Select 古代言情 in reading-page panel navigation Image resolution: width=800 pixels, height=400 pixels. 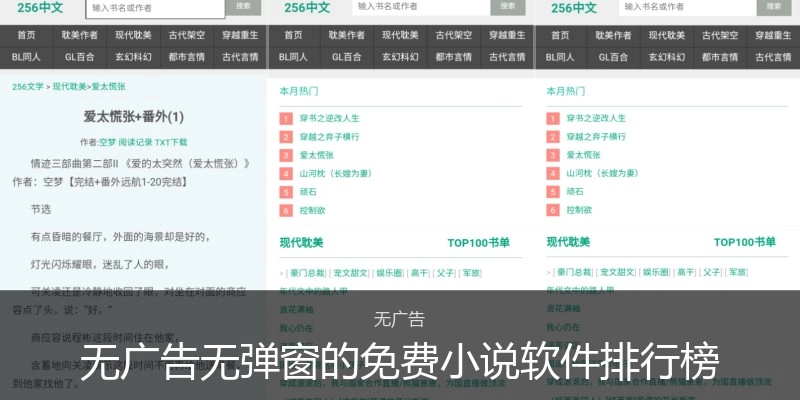click(x=240, y=57)
